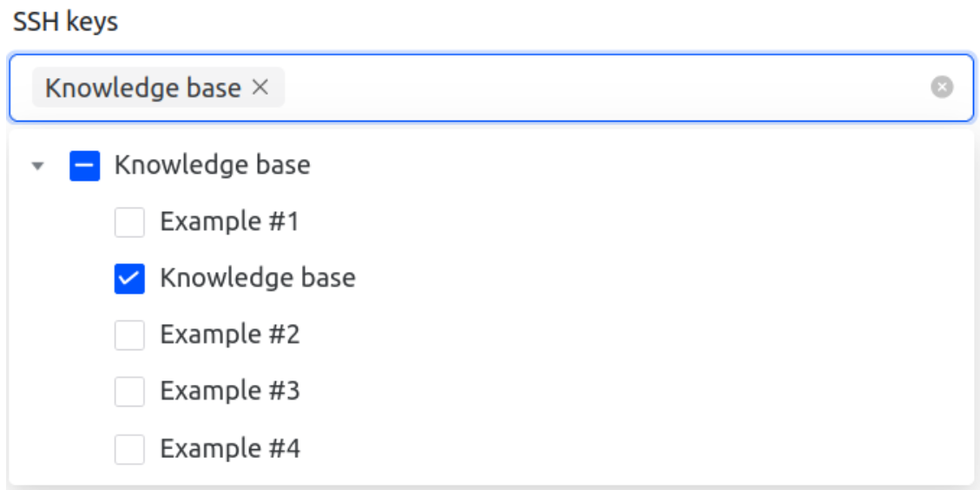The width and height of the screenshot is (980, 490).
Task: Uncheck the nested Knowledge base checkbox
Action: (x=129, y=279)
